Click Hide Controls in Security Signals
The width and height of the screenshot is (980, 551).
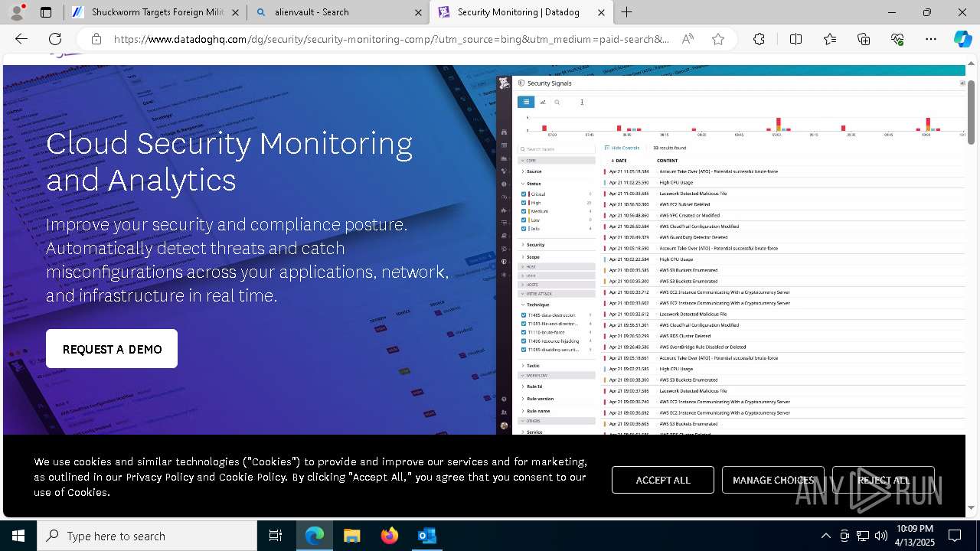pyautogui.click(x=622, y=148)
